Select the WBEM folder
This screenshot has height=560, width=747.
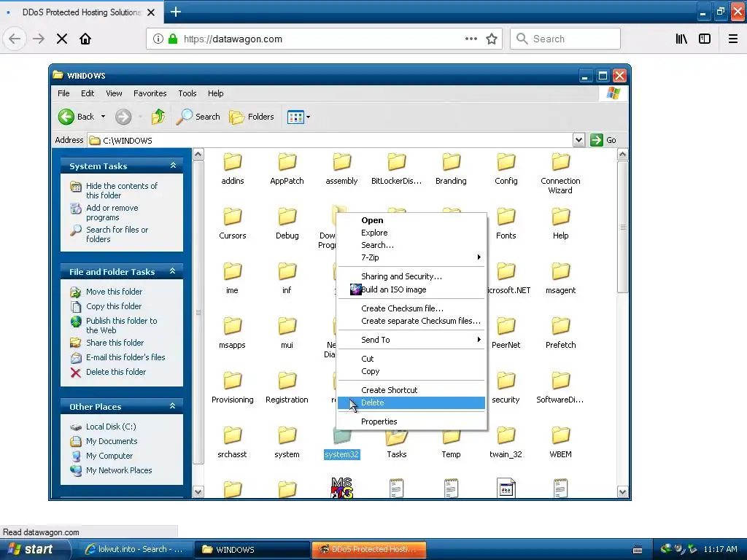(x=561, y=442)
